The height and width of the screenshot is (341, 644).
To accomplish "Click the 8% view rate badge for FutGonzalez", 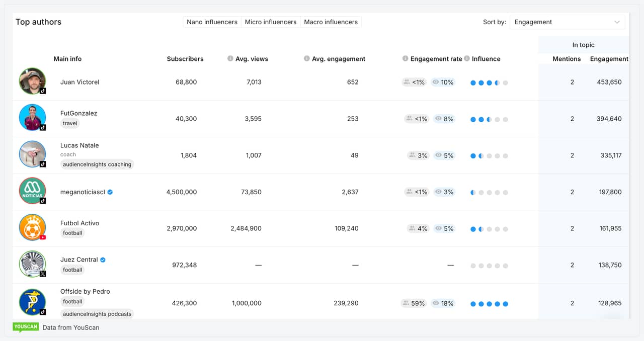I will [x=444, y=119].
